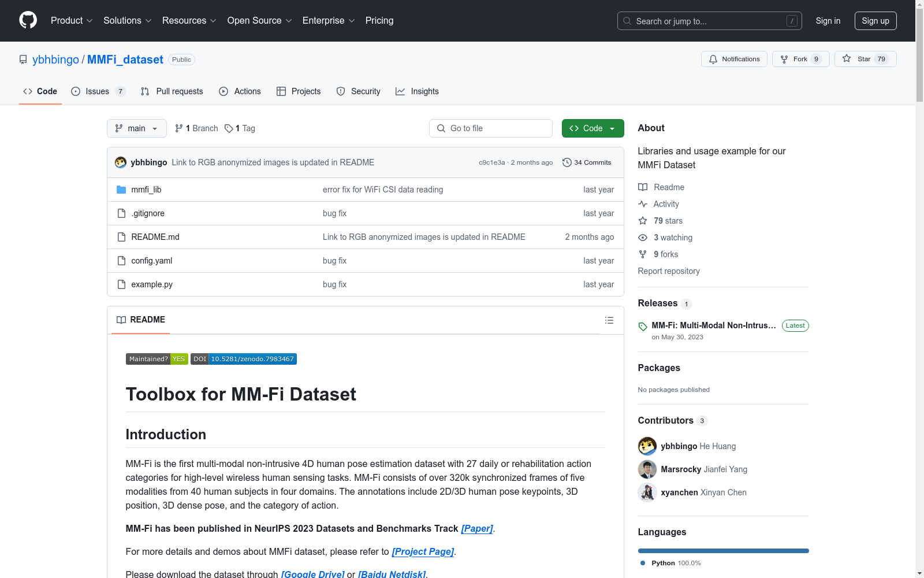Click the xyanchen contributor avatar

tap(647, 492)
